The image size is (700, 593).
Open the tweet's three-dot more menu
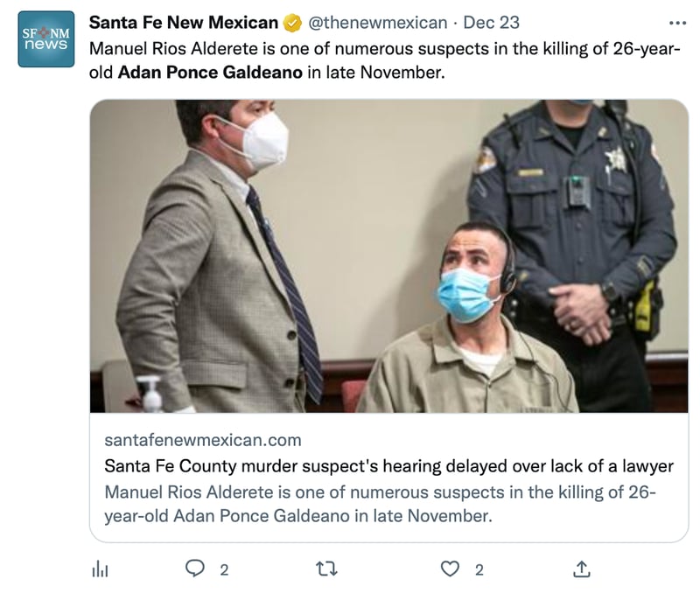(x=677, y=23)
